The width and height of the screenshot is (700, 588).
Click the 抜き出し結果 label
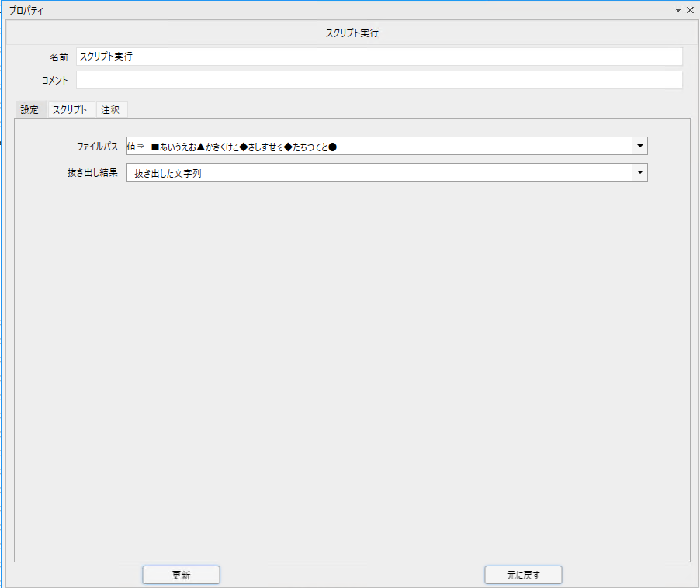(x=92, y=173)
